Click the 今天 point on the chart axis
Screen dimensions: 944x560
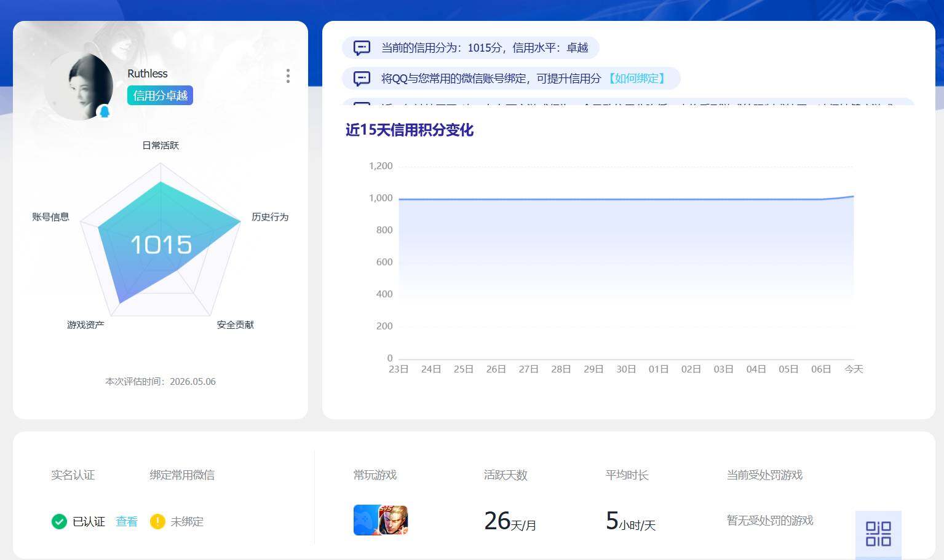coord(854,369)
